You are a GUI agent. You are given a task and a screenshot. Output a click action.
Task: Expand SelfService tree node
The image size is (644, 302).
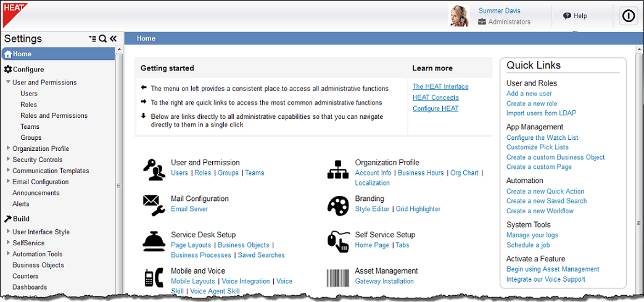(x=8, y=242)
